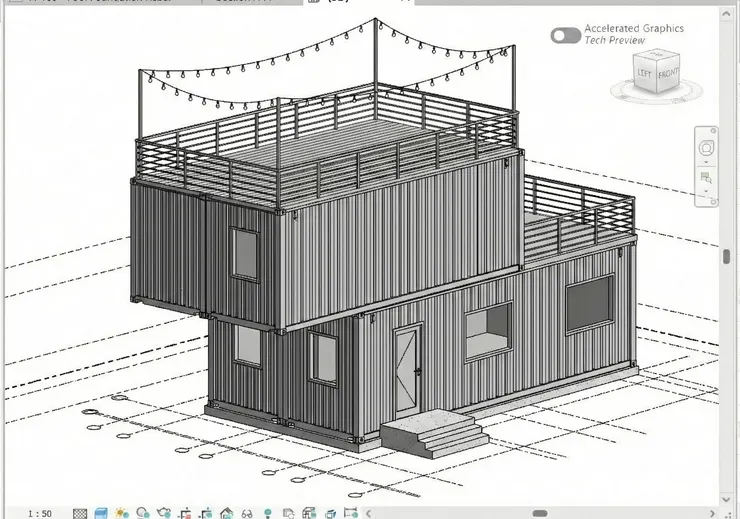Toggle Reveal Constraints icon
740x519 pixels.
coord(351,513)
